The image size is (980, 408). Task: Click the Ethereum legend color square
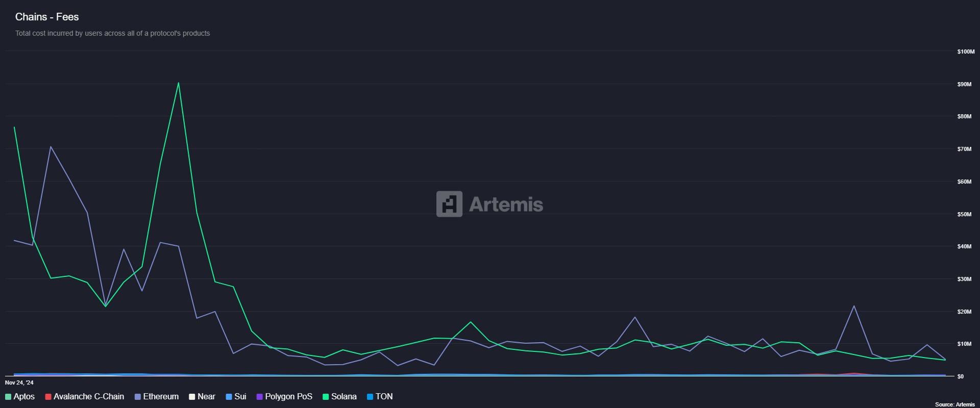pos(138,397)
